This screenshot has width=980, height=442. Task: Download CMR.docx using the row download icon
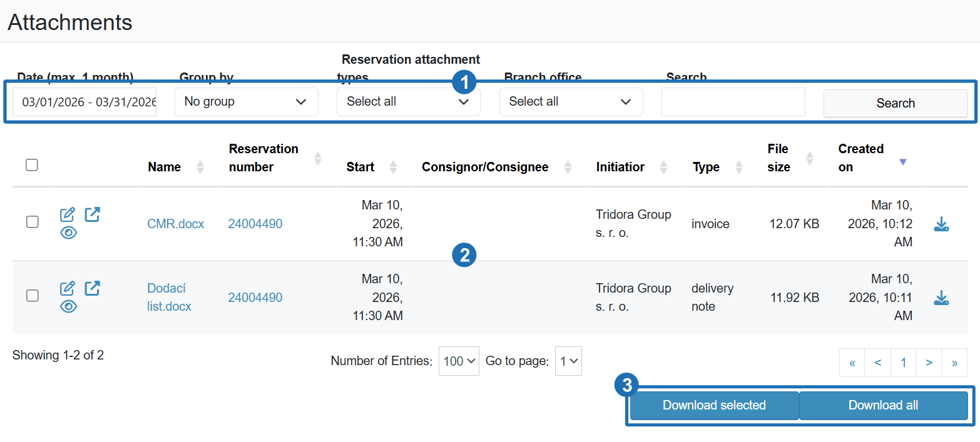941,224
